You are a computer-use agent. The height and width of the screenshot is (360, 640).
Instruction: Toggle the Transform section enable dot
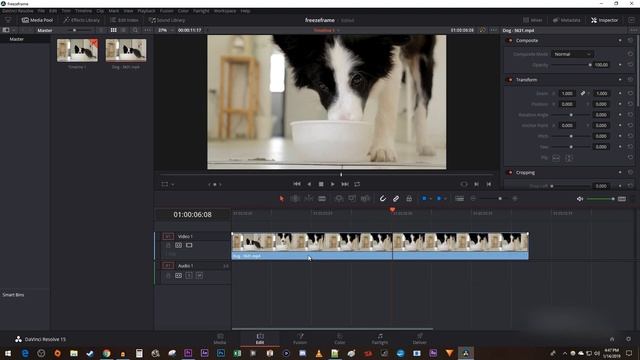510,80
